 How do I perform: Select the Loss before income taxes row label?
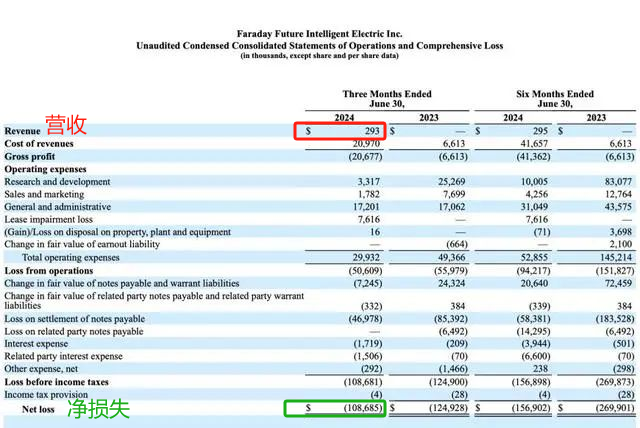pyautogui.click(x=58, y=381)
